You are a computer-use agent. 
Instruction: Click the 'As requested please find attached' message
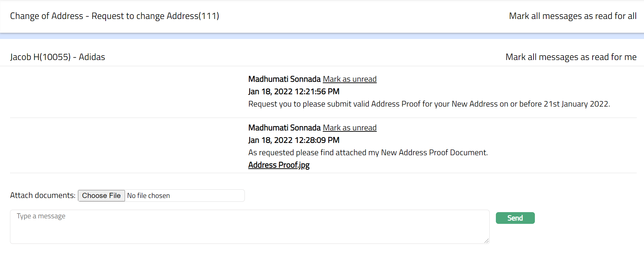tap(368, 153)
